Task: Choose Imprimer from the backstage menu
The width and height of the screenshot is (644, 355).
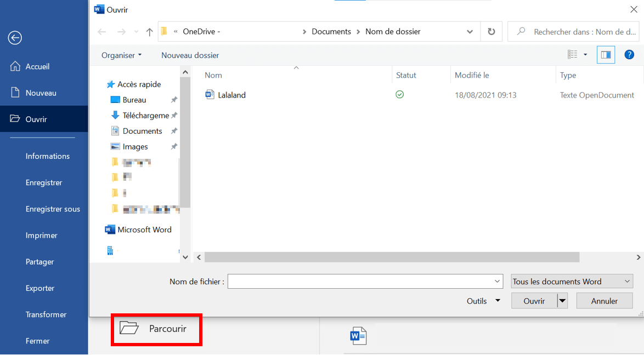Action: pyautogui.click(x=41, y=235)
